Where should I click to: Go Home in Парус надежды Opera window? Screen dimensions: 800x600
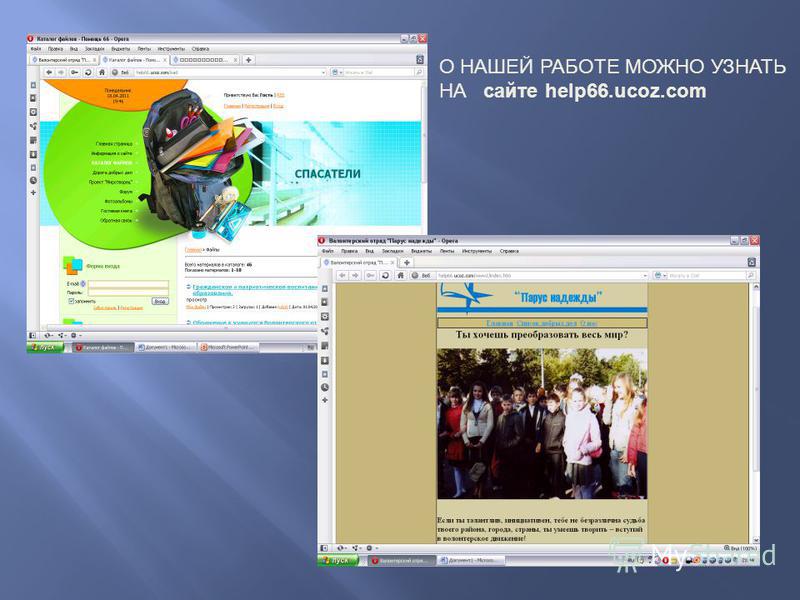(x=401, y=276)
